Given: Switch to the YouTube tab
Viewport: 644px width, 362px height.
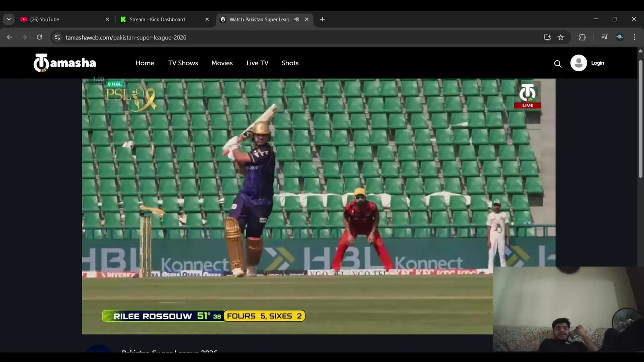Looking at the screenshot, I should tap(64, 19).
